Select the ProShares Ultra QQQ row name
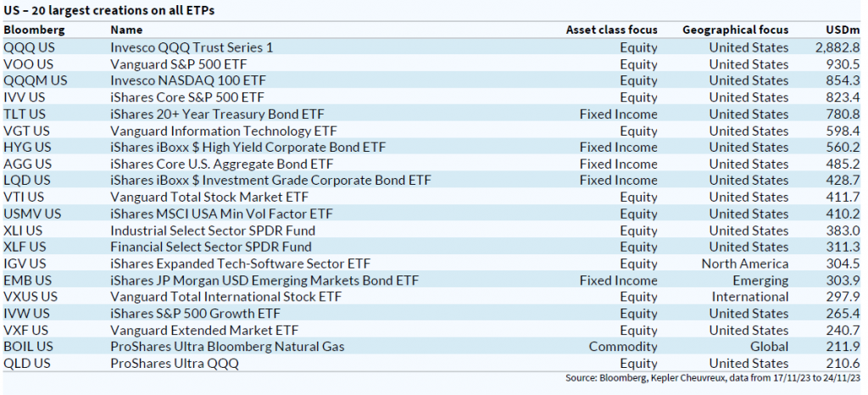This screenshot has height=395, width=868. (x=175, y=364)
